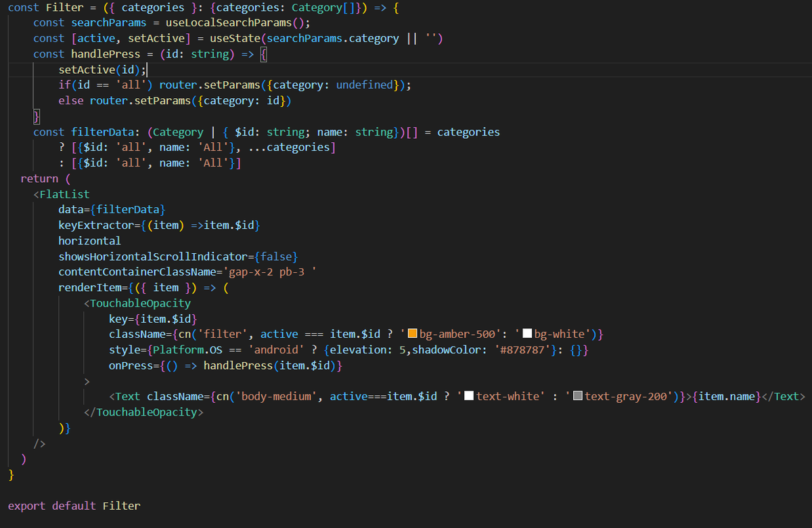Click the elevation property

(x=358, y=349)
